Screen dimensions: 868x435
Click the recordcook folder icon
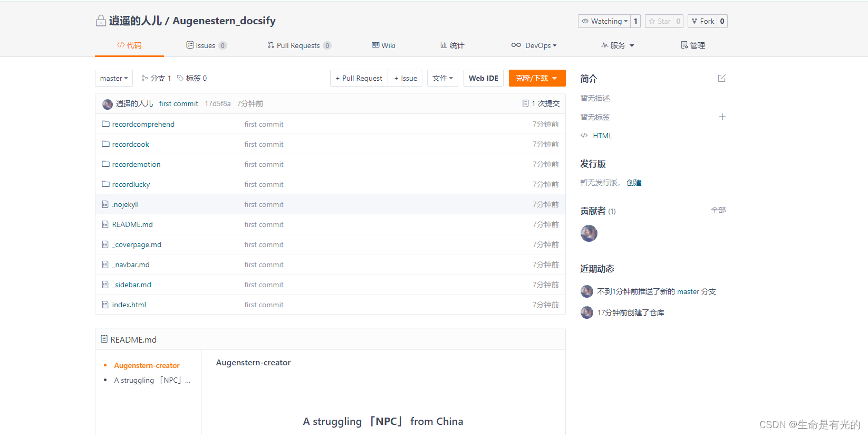click(105, 144)
